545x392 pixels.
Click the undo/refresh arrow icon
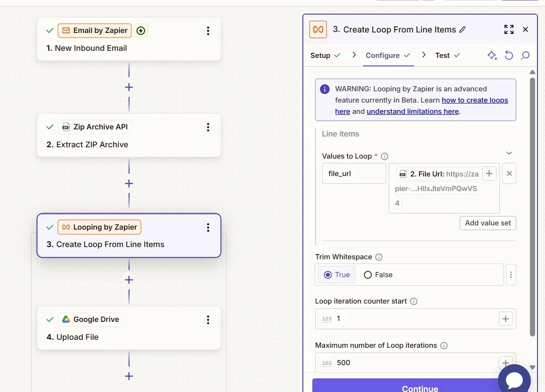click(509, 55)
